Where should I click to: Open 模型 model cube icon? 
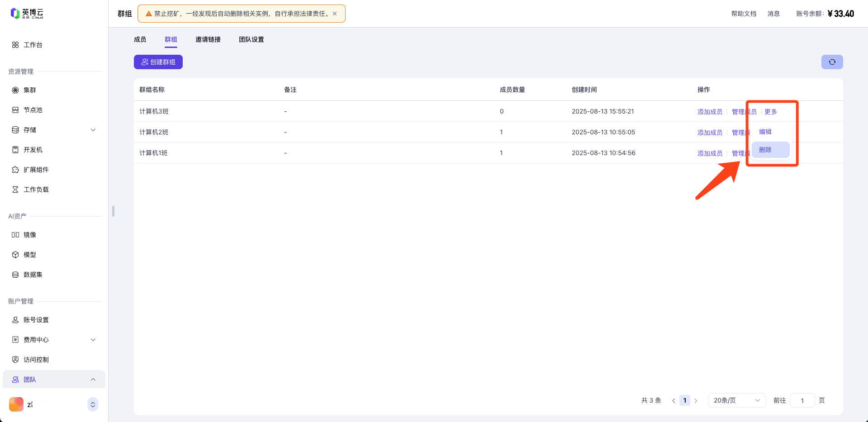pyautogui.click(x=15, y=255)
